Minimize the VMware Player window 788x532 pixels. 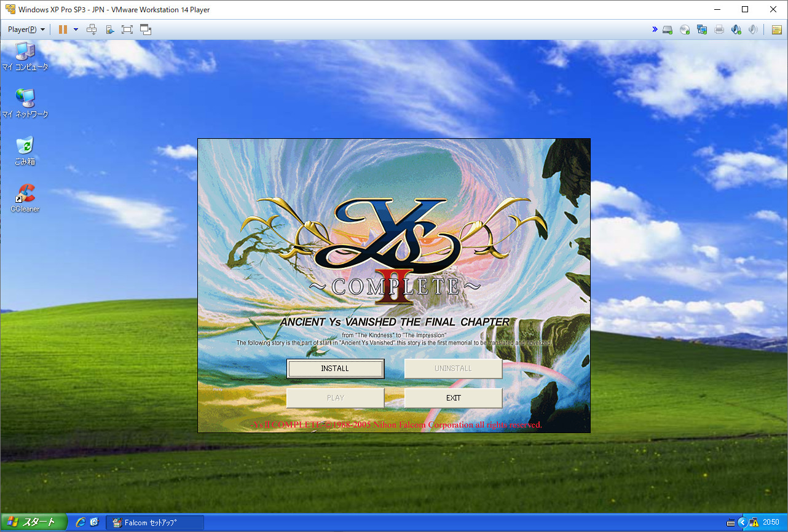click(x=717, y=9)
